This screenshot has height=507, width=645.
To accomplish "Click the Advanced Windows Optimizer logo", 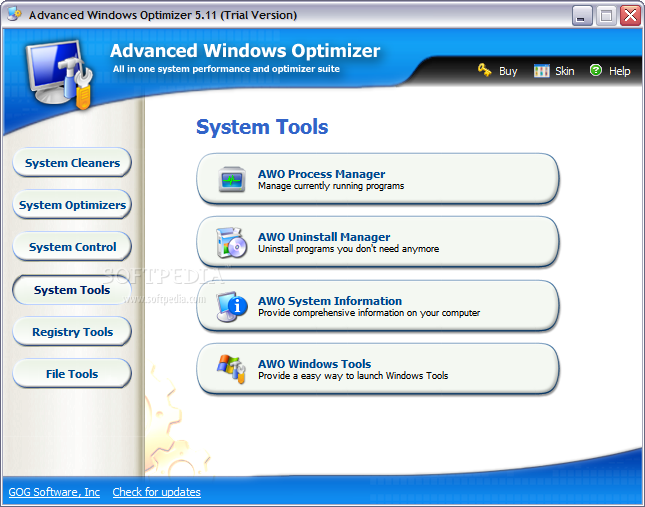I will pos(60,75).
